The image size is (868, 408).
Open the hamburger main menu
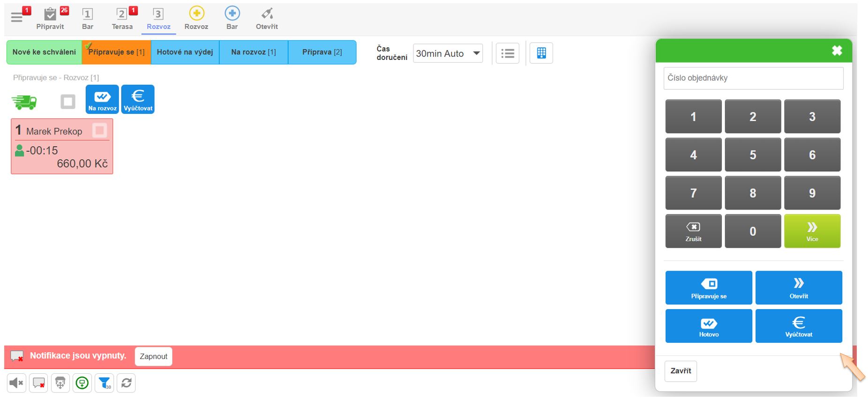pos(17,17)
